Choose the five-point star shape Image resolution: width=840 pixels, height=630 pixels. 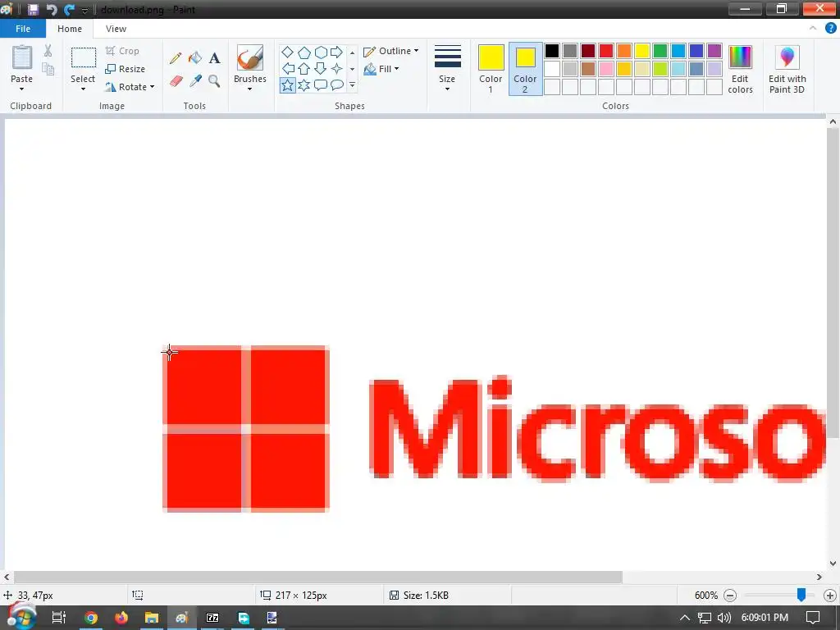tap(288, 84)
